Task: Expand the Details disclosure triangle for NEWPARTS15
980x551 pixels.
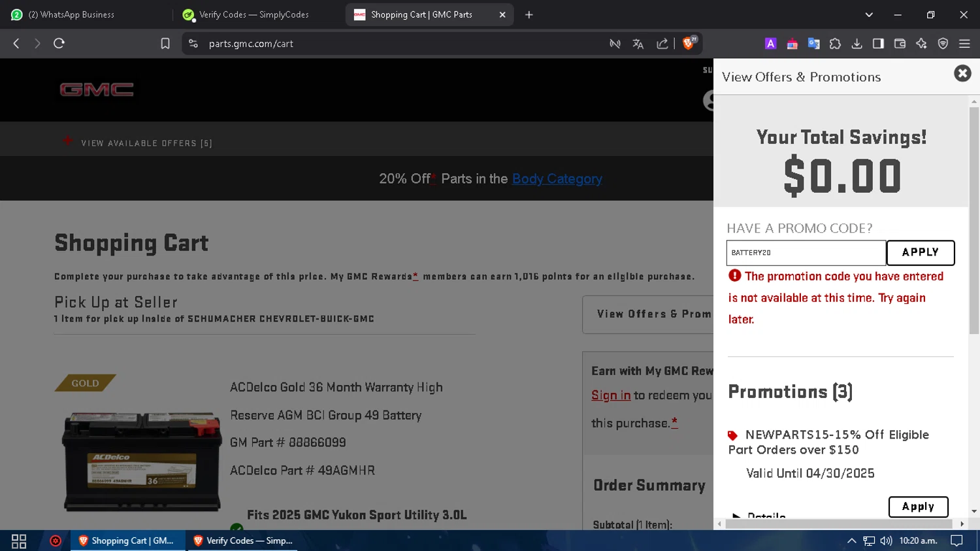Action: click(x=736, y=516)
